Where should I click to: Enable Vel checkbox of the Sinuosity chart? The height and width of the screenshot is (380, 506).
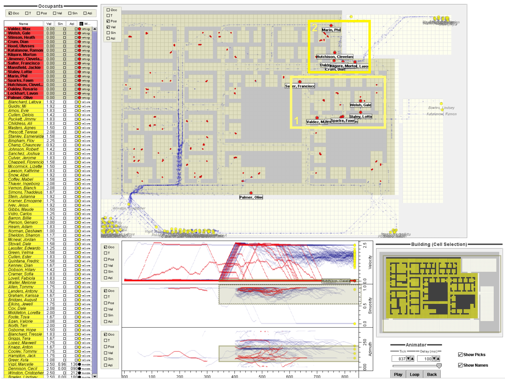(106, 309)
